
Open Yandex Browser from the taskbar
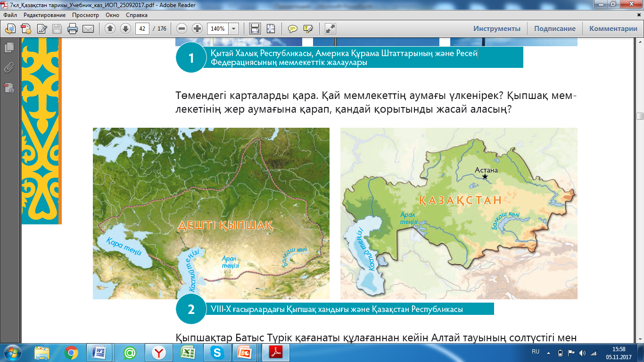coord(158,353)
